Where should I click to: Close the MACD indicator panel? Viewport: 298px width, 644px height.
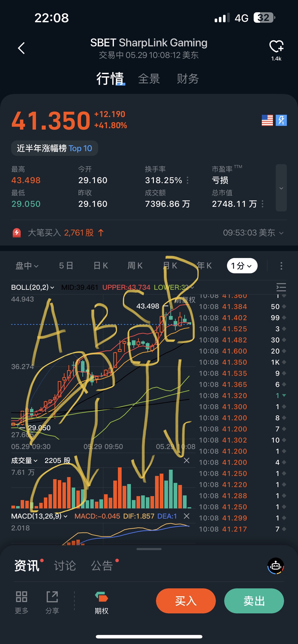click(x=186, y=516)
